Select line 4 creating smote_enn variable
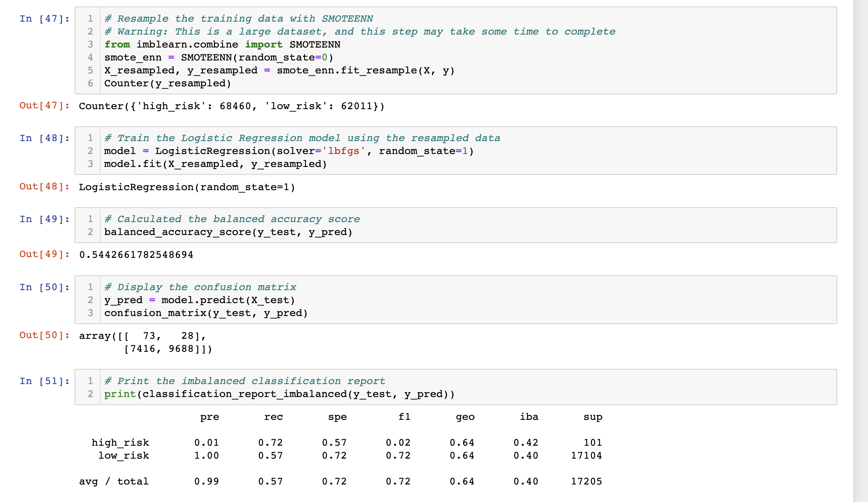The image size is (868, 502). [x=217, y=57]
